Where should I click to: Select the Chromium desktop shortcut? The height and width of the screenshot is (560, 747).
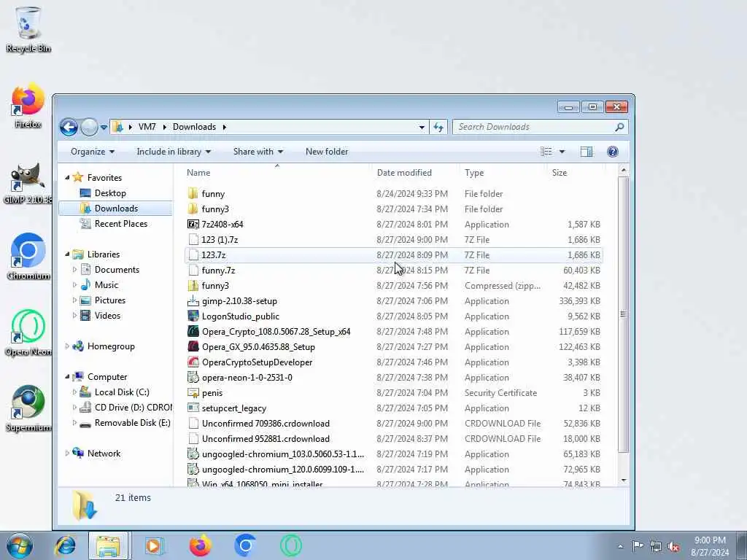pos(28,257)
